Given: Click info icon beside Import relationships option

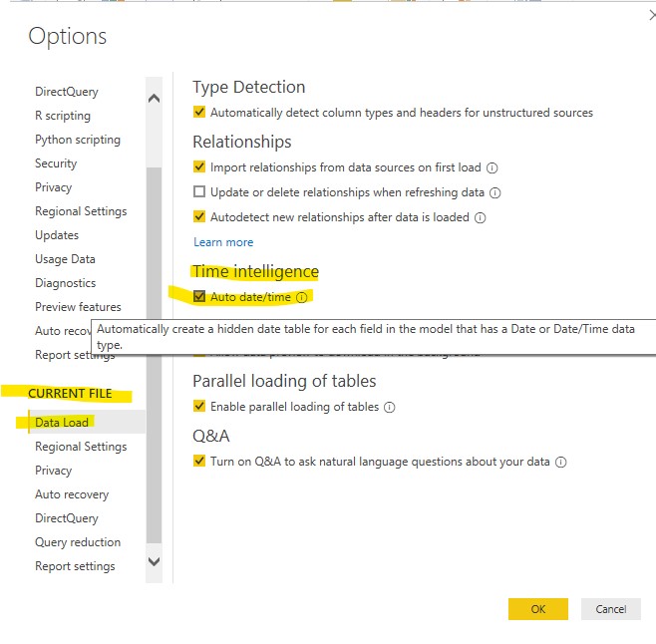Looking at the screenshot, I should click(x=492, y=168).
